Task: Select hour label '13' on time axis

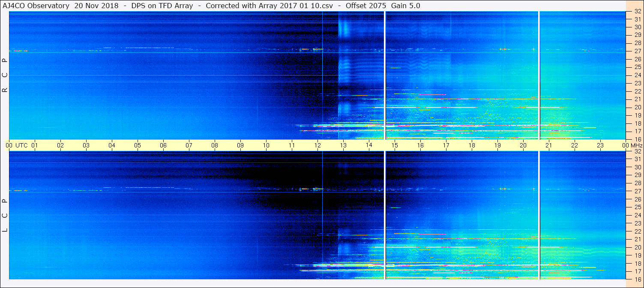Action: coord(343,145)
